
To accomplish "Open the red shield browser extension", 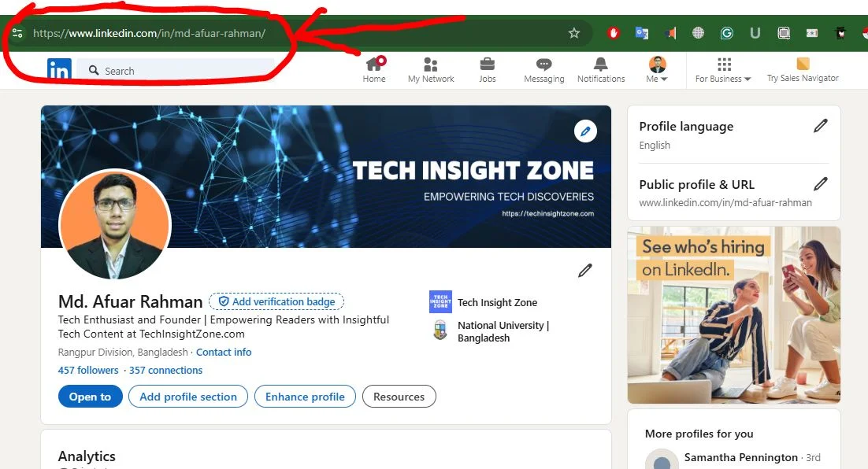I will click(613, 33).
